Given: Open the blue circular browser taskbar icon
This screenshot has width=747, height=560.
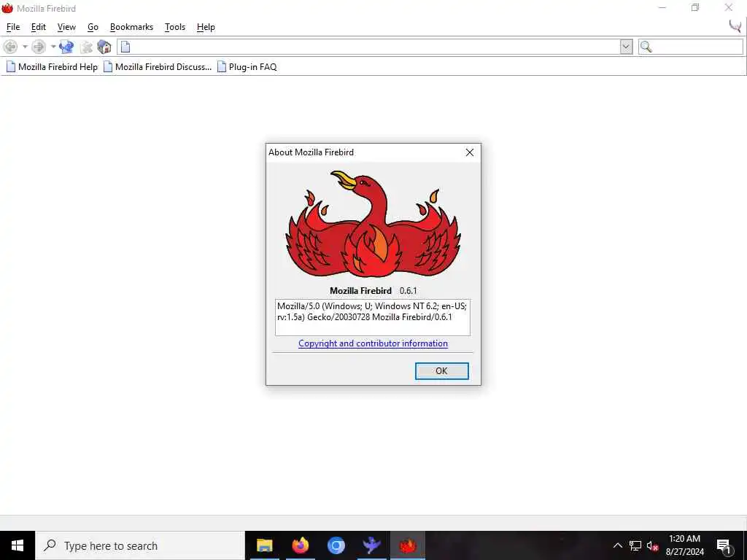Looking at the screenshot, I should [x=336, y=545].
